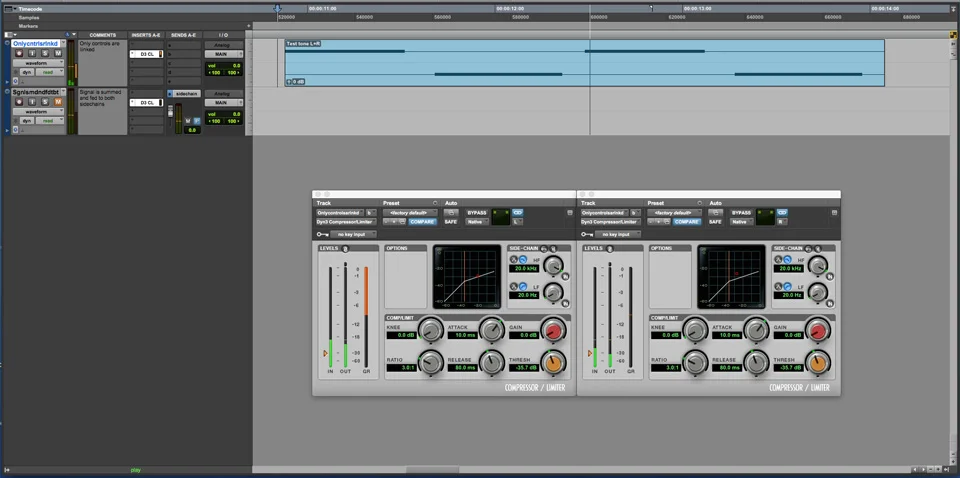960x478 pixels.
Task: Mute the Onlycntrlsrlnkd track
Action: click(x=58, y=53)
